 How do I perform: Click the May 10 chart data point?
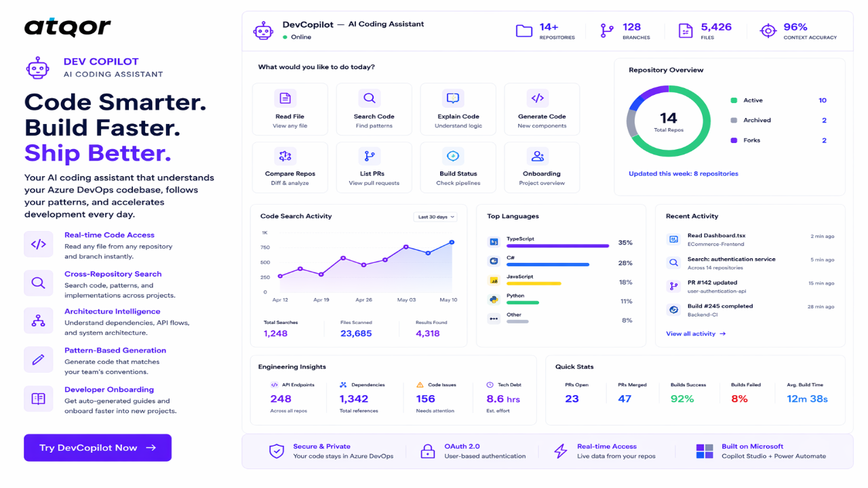pos(452,242)
